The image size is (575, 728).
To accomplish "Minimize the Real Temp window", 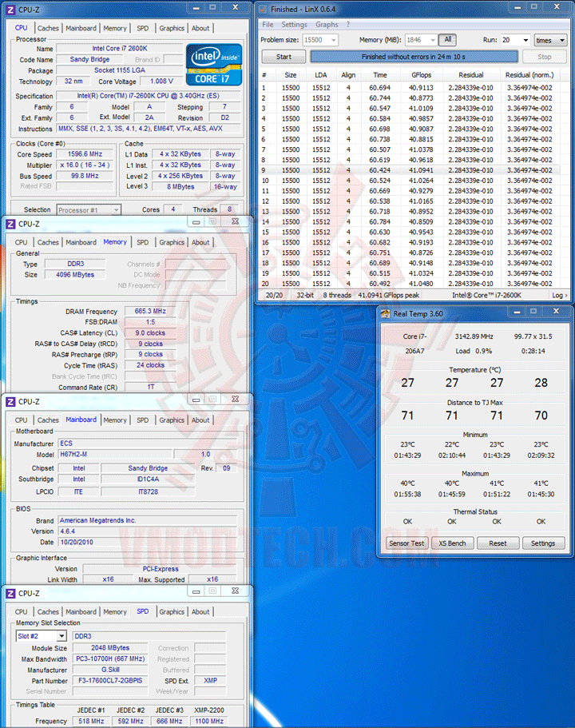I will (x=517, y=312).
